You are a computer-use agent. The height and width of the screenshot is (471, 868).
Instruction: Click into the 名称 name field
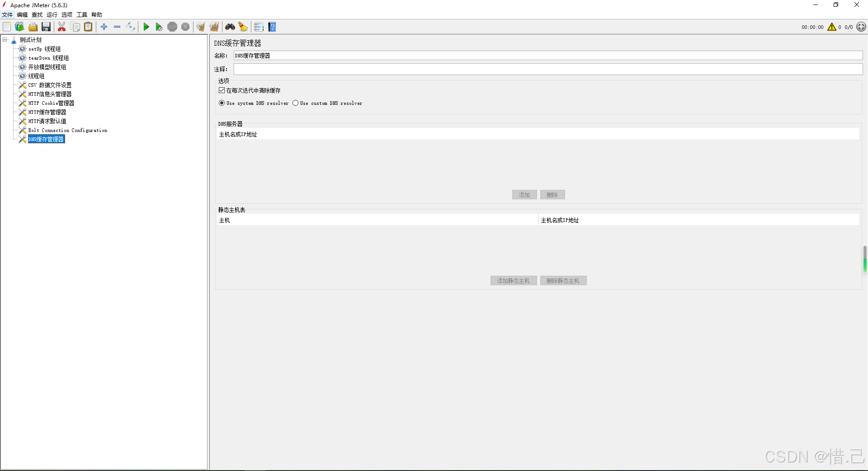548,56
